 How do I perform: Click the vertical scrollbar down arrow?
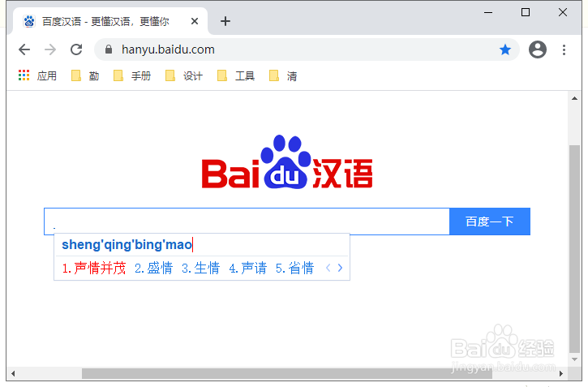[574, 359]
